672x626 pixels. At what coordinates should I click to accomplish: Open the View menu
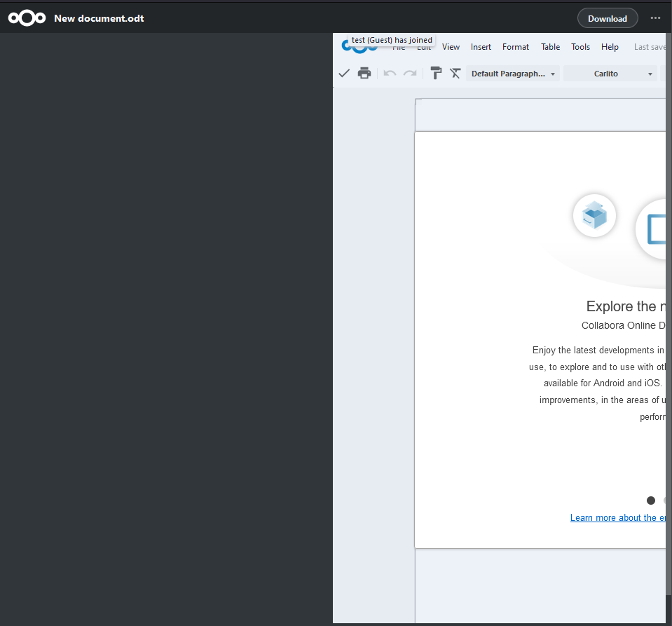[x=451, y=47]
